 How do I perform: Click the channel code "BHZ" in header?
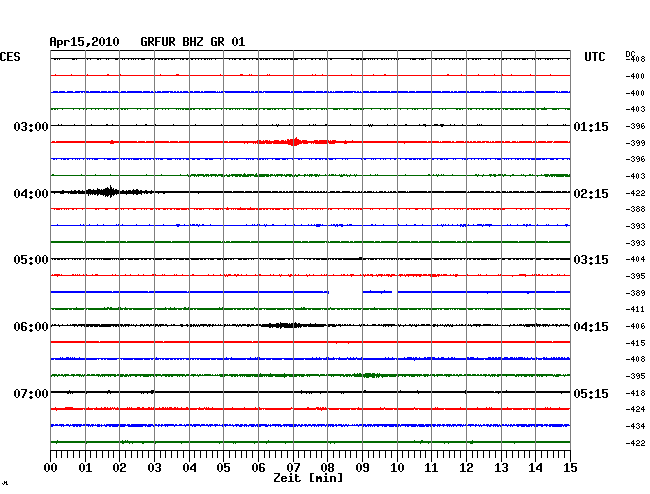(193, 42)
